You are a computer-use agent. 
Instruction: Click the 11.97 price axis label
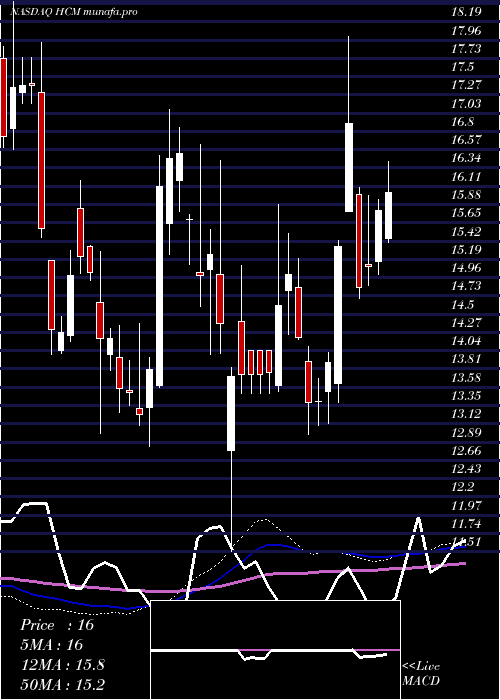(x=467, y=506)
